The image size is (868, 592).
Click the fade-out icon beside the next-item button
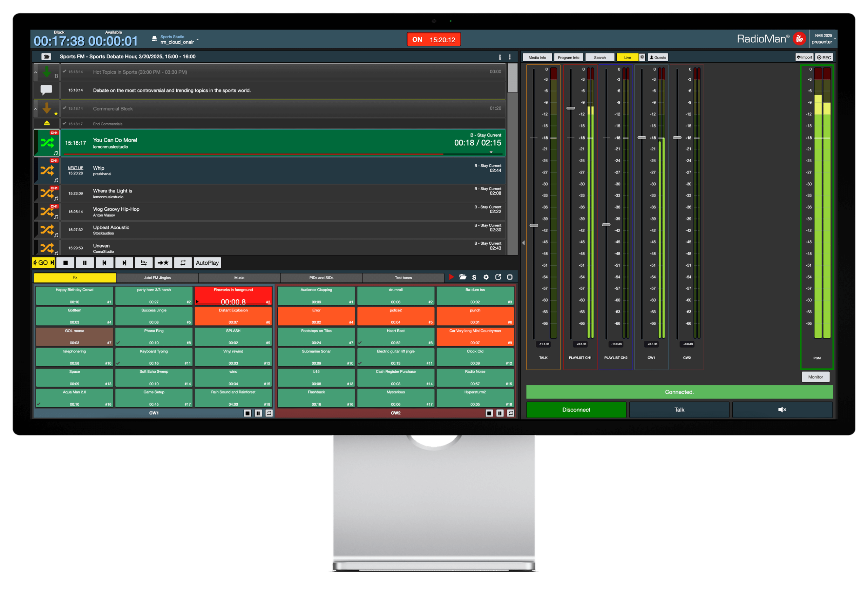tap(144, 263)
